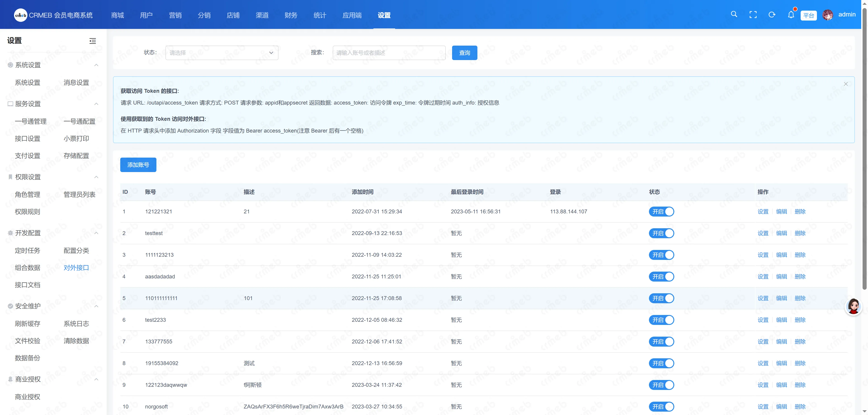Collapse the 商业授权 sidebar group
This screenshot has height=415, width=868.
[x=96, y=379]
